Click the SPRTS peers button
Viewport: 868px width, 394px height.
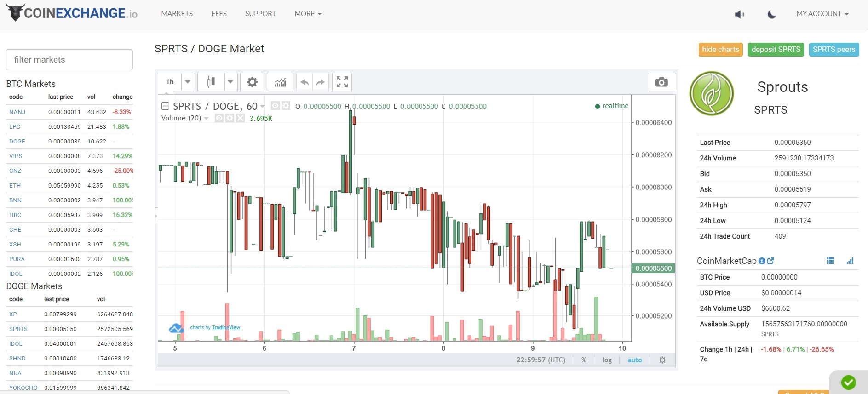click(834, 50)
